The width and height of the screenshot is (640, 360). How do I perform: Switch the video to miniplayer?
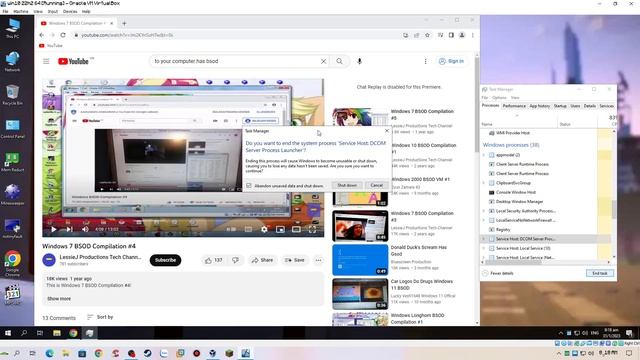(280, 229)
